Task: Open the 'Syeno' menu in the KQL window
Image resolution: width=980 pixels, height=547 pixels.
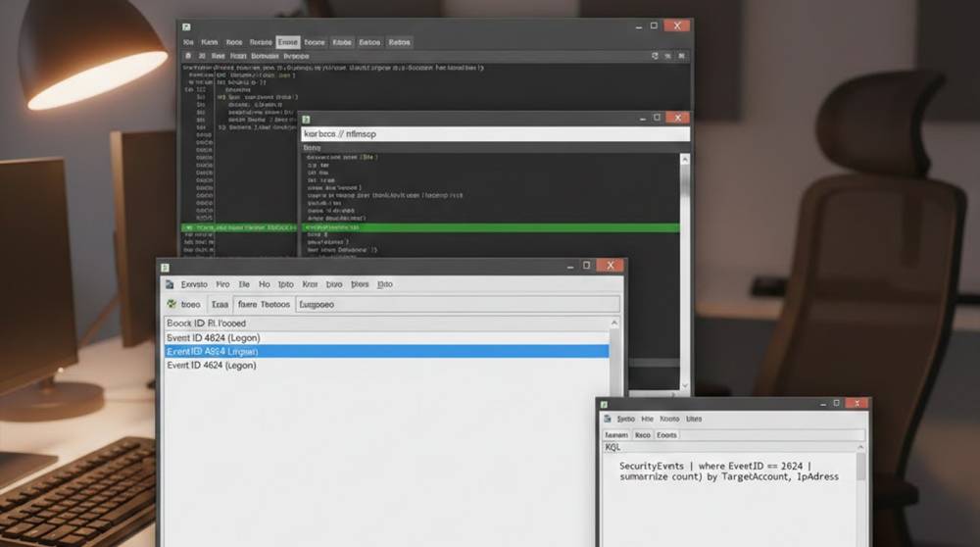Action: point(625,419)
